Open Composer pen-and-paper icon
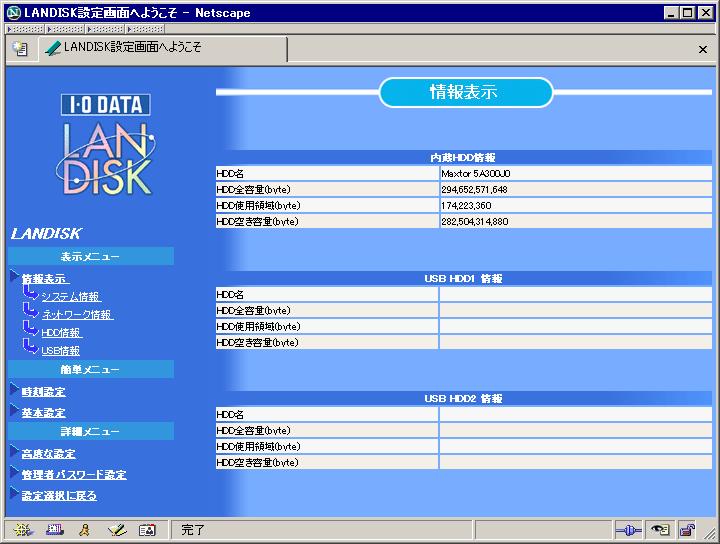Image resolution: width=720 pixels, height=544 pixels. click(x=117, y=530)
